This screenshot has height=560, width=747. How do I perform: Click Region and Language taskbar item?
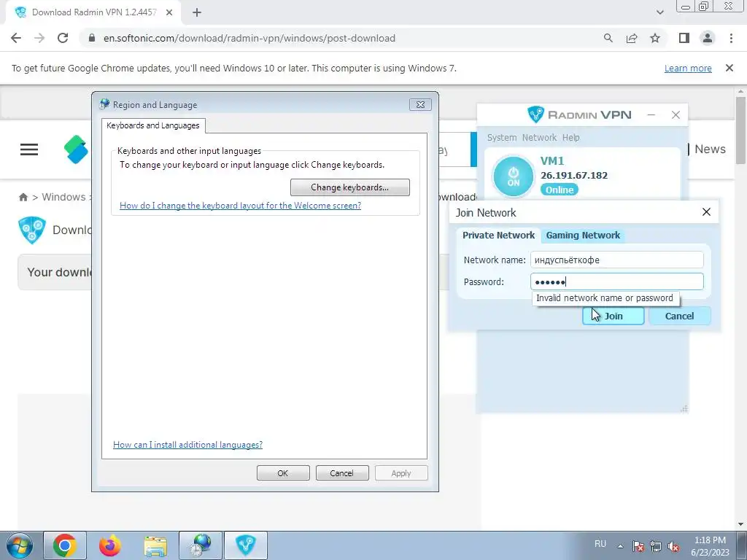(x=201, y=545)
